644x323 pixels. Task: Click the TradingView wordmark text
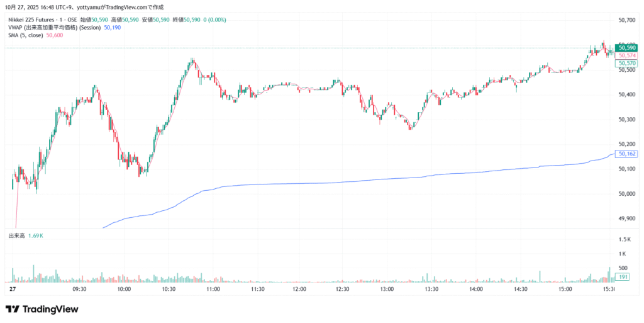pos(50,309)
